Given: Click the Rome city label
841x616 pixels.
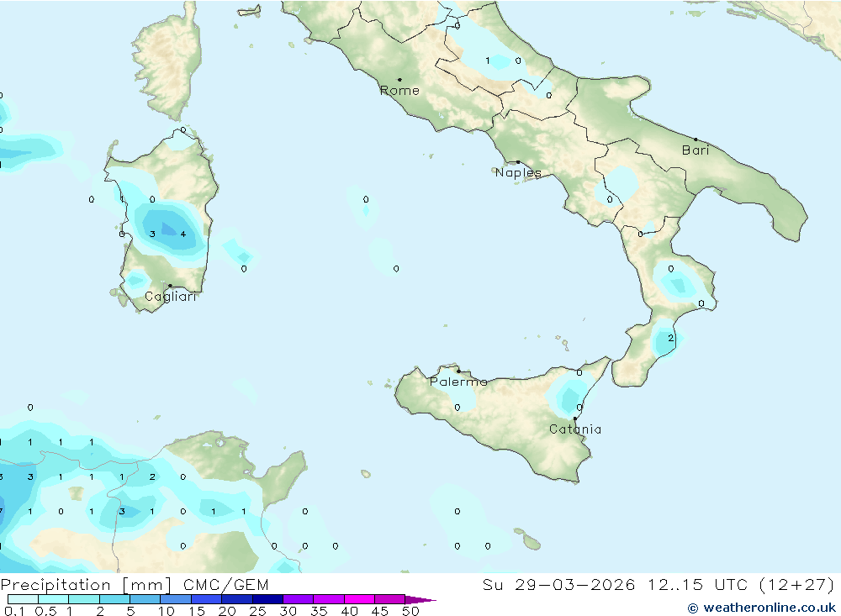Looking at the screenshot, I should tap(399, 91).
